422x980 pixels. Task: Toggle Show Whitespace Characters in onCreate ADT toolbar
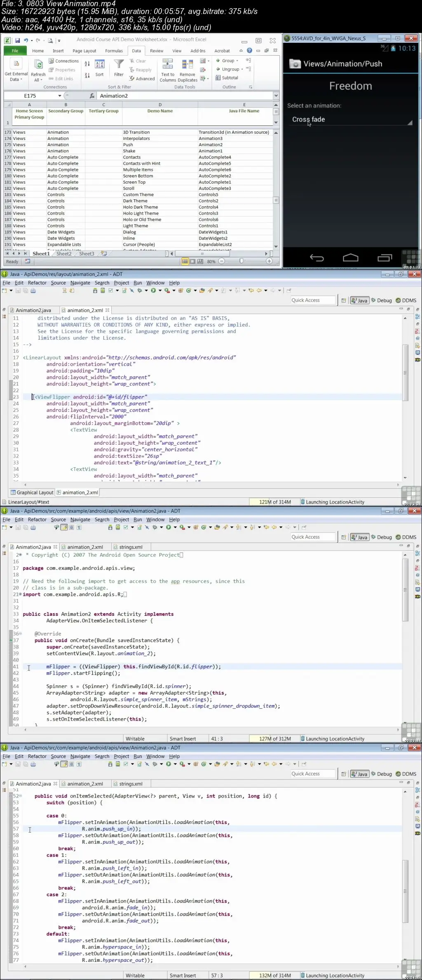(79, 527)
